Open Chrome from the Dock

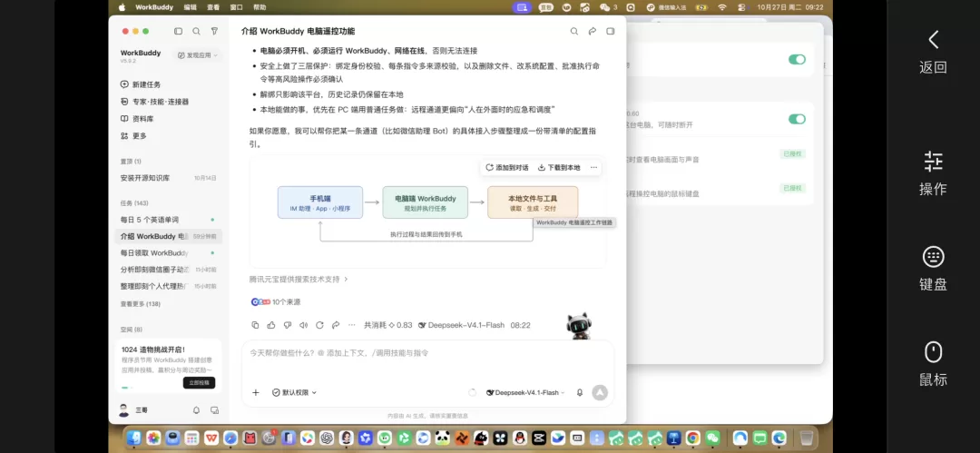pos(692,438)
